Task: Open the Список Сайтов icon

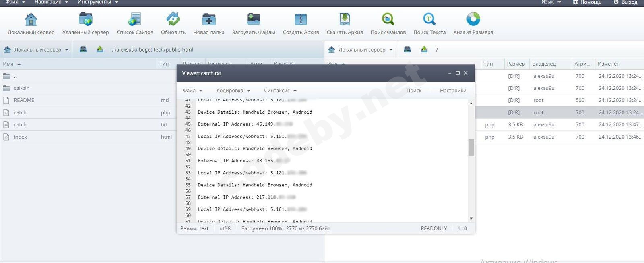Action: 135,19
